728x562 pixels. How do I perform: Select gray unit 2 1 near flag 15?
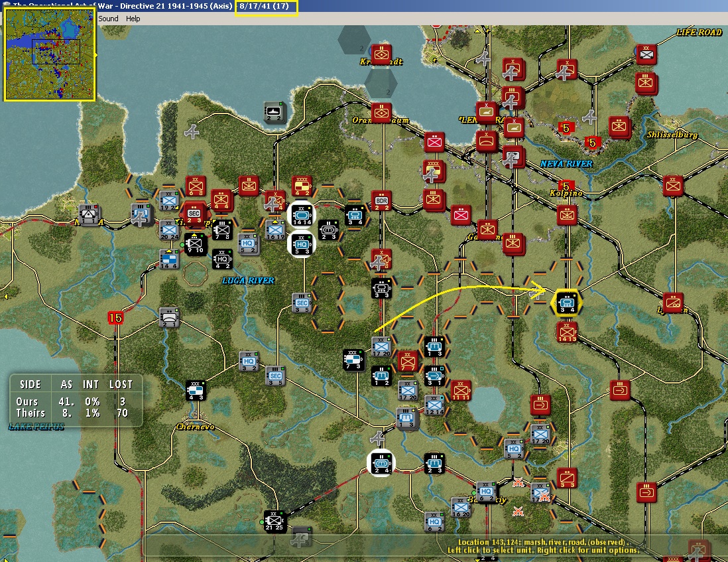pos(169,317)
